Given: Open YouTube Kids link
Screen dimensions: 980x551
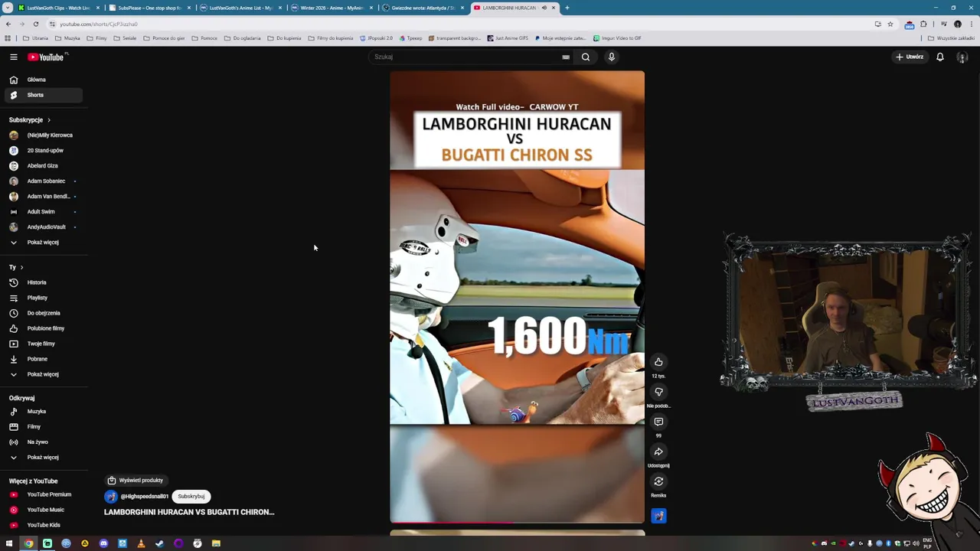Looking at the screenshot, I should pyautogui.click(x=42, y=525).
